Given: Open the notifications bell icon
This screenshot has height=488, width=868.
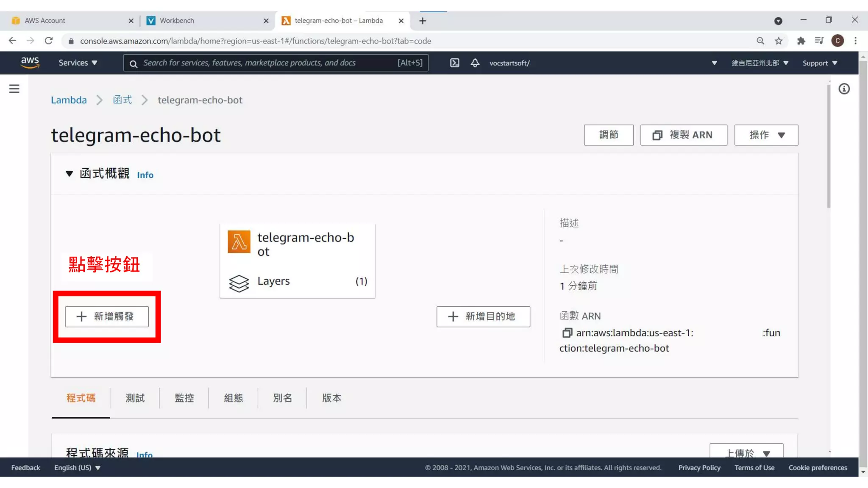Looking at the screenshot, I should tap(475, 63).
